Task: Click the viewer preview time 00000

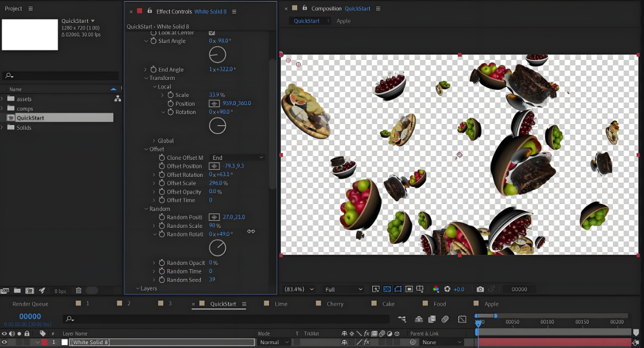Action: coord(519,289)
